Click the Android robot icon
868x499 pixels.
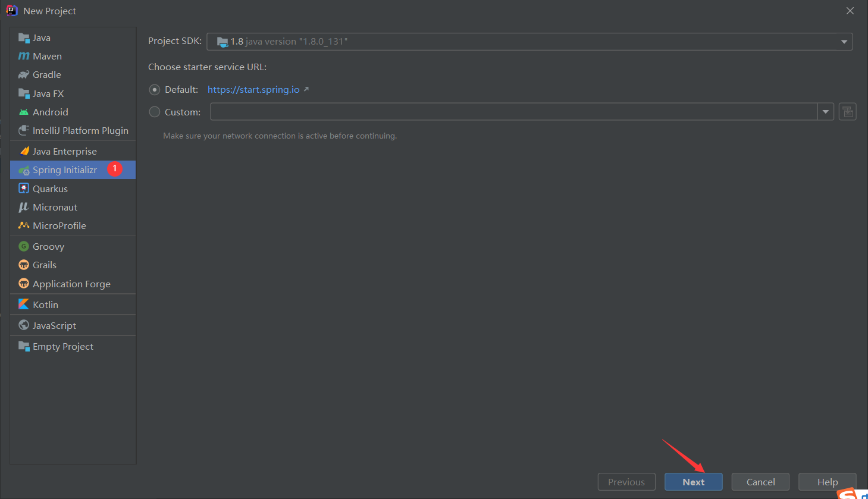(x=24, y=112)
